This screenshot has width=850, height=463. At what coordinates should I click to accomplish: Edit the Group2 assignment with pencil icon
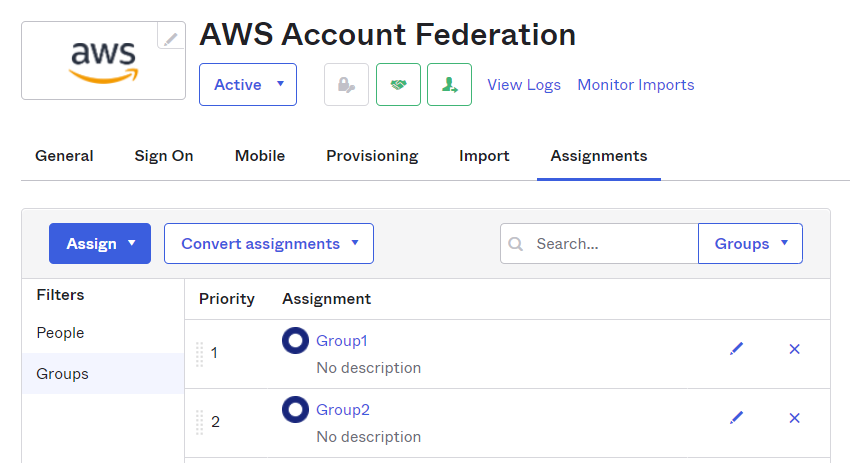(x=737, y=418)
